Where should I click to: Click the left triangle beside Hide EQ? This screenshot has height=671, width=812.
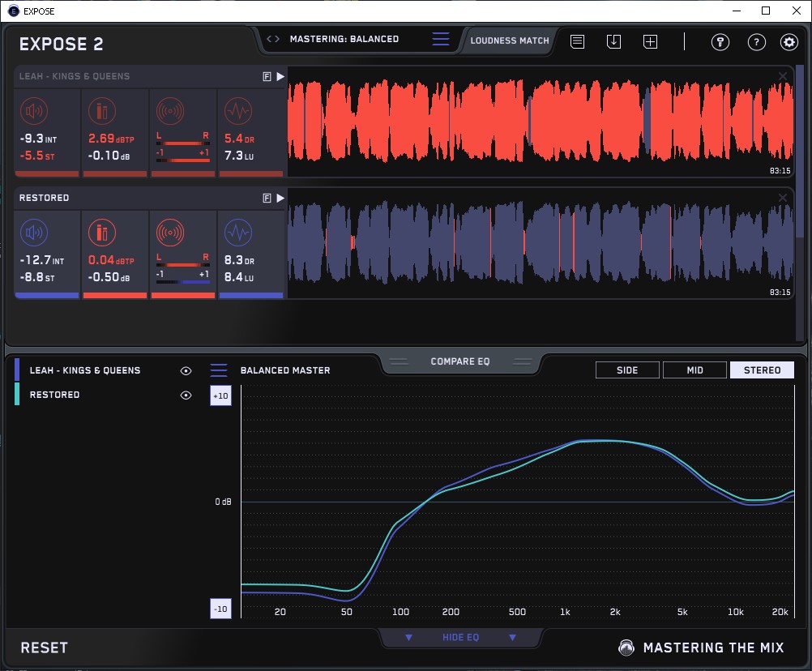click(x=408, y=637)
